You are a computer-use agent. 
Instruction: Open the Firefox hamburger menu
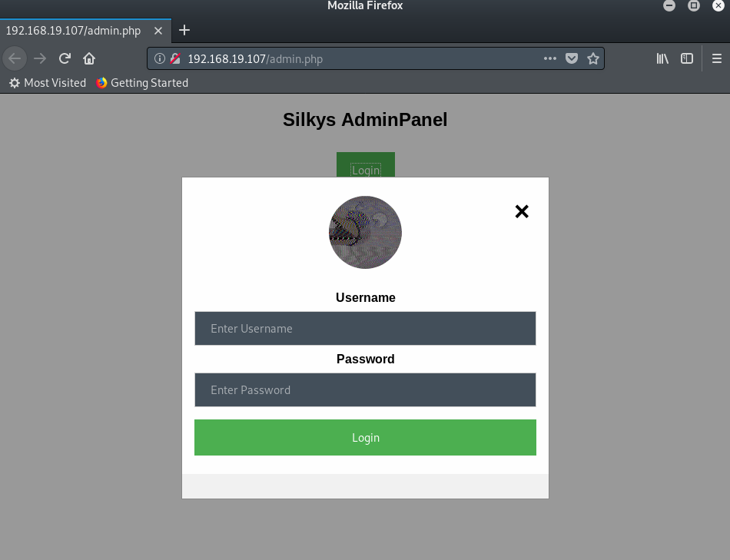click(717, 58)
